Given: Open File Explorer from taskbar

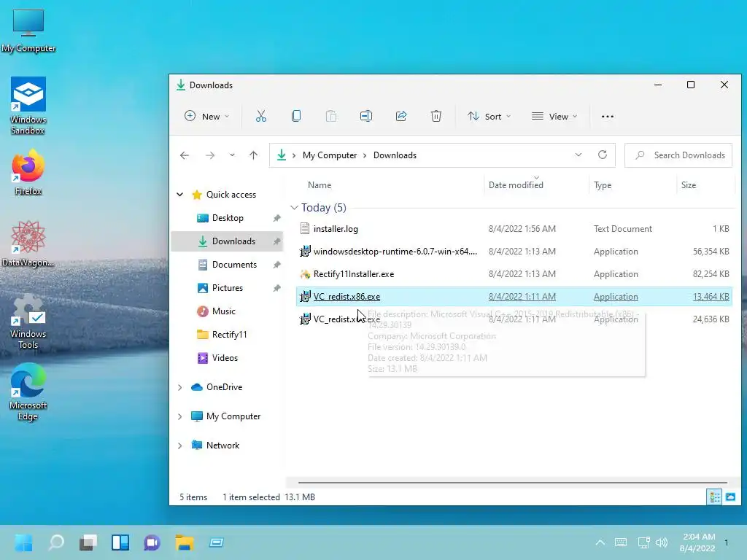Looking at the screenshot, I should [185, 542].
